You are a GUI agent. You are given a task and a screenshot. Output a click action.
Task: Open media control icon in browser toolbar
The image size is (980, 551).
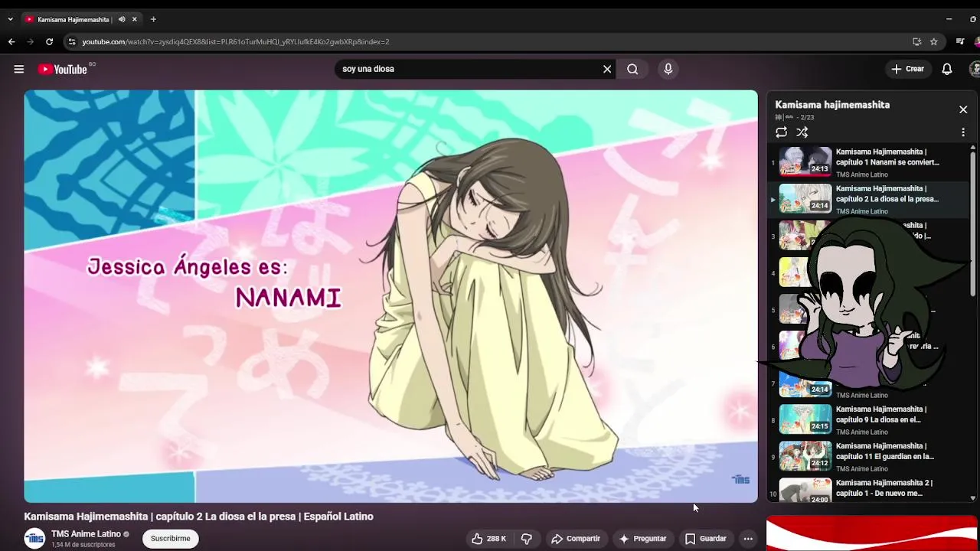(960, 42)
